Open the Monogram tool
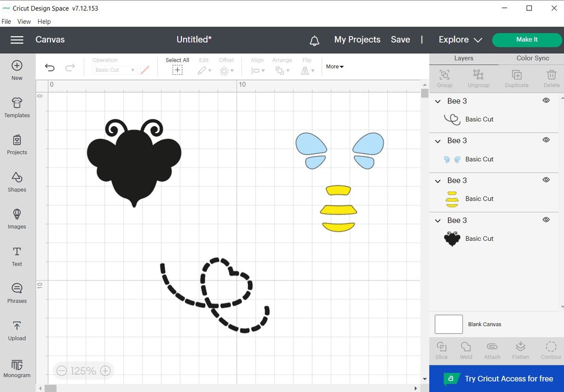Viewport: 564px width, 392px height. click(x=17, y=367)
